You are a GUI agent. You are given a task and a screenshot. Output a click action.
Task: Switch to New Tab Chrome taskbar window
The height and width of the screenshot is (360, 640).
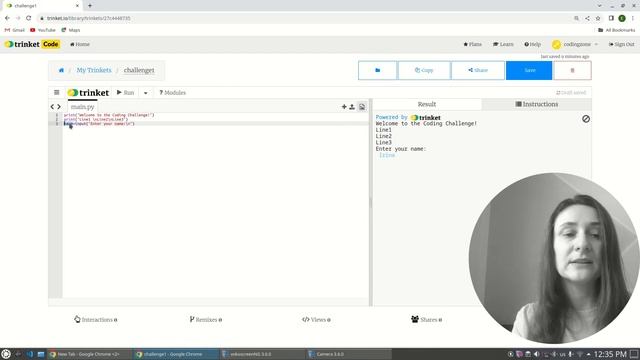[x=89, y=354]
